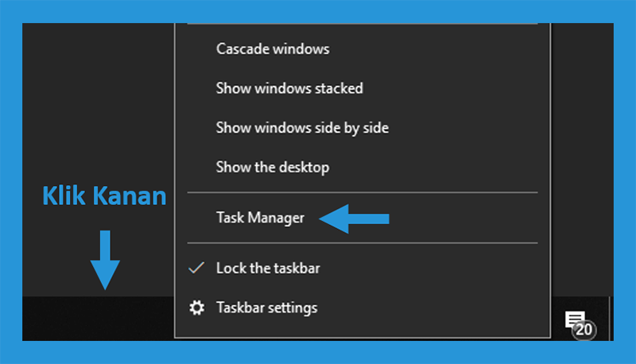Launch Task Manager from the context menu
This screenshot has width=636, height=364.
260,218
